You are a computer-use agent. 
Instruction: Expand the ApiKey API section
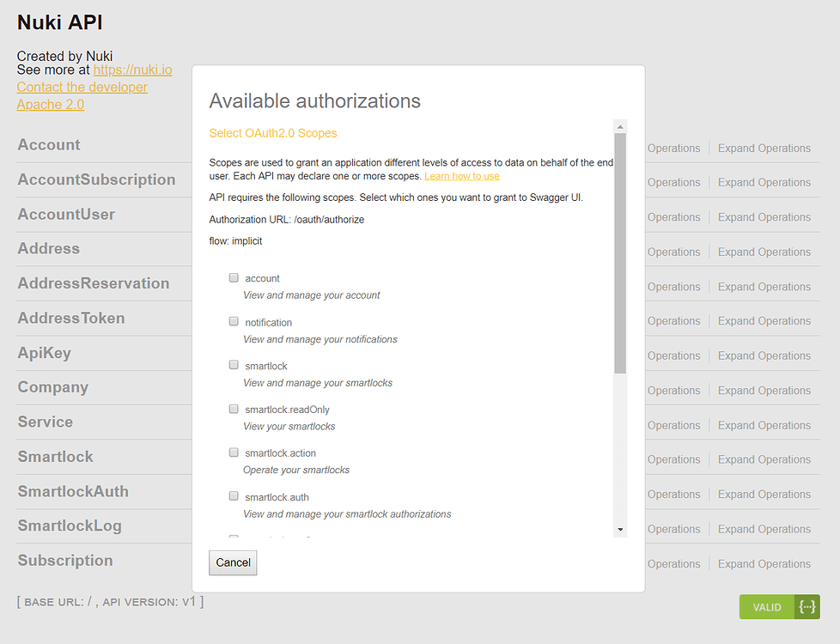point(45,353)
